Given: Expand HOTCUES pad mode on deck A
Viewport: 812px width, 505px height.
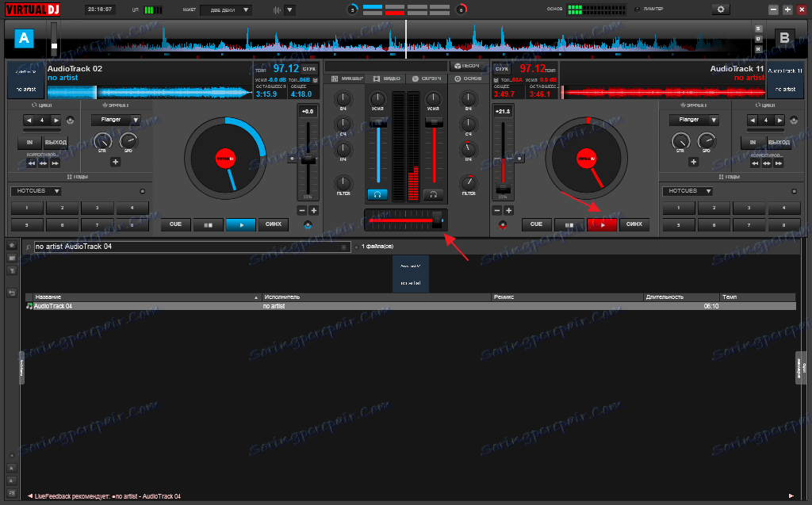Looking at the screenshot, I should 36,191.
